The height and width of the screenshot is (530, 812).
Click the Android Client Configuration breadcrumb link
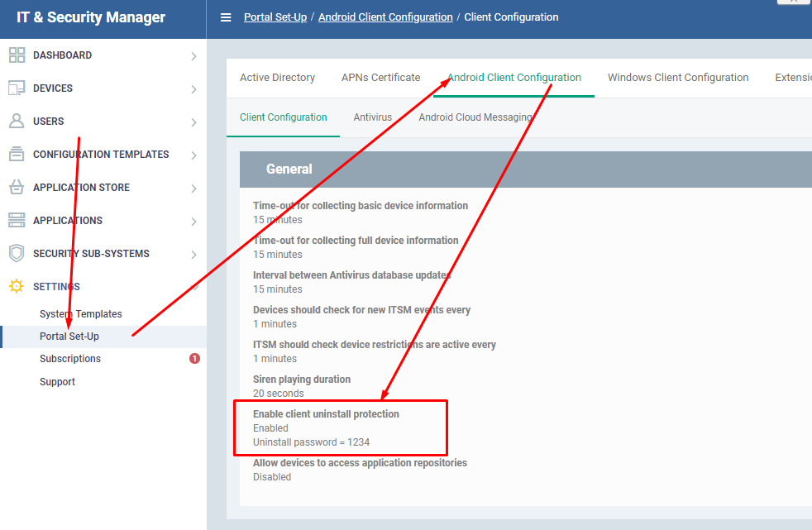pos(385,17)
